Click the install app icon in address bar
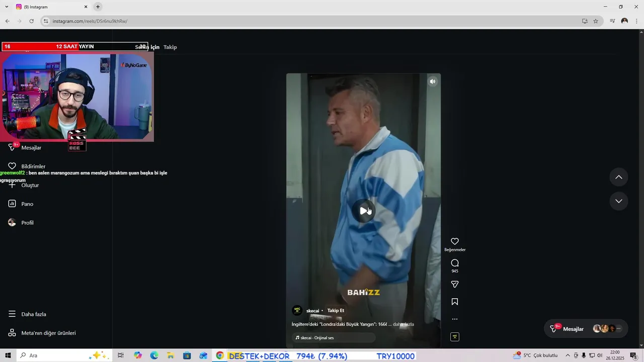Screen dimensions: 644x362 click(585, 21)
